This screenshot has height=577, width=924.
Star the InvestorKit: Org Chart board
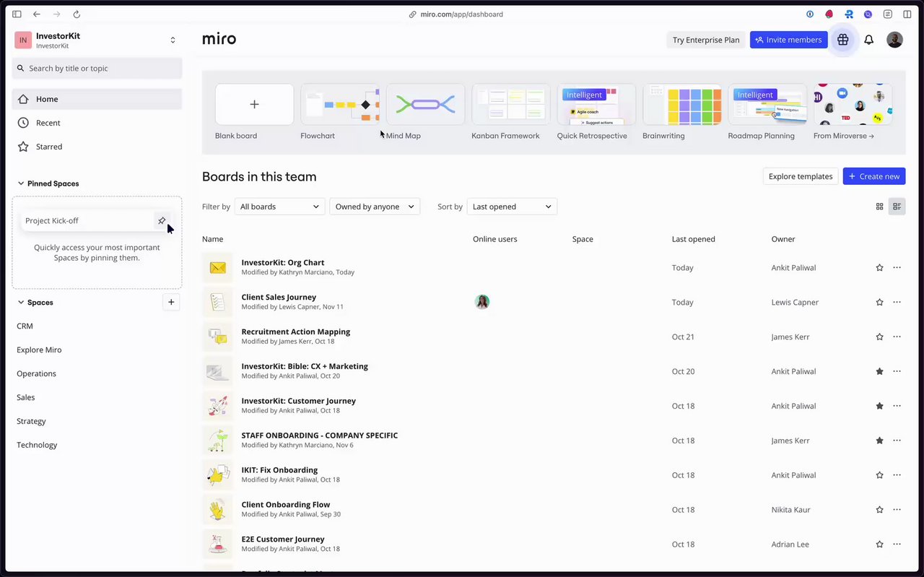point(879,268)
